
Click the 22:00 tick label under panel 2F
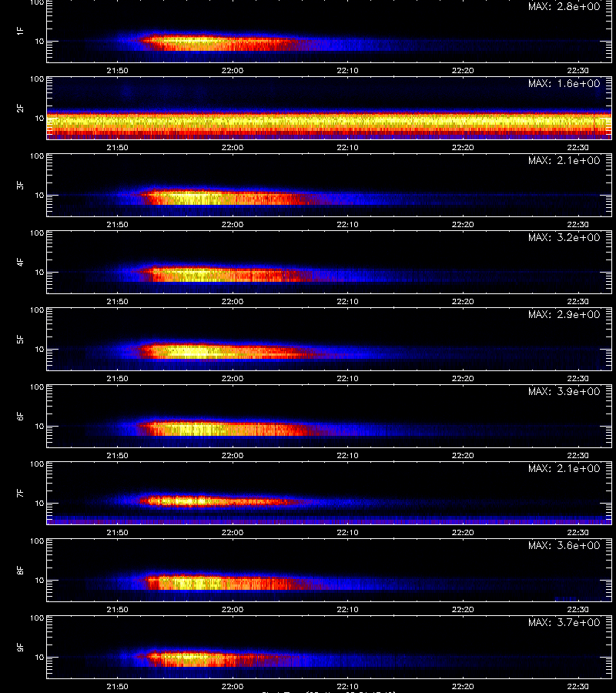tap(233, 148)
